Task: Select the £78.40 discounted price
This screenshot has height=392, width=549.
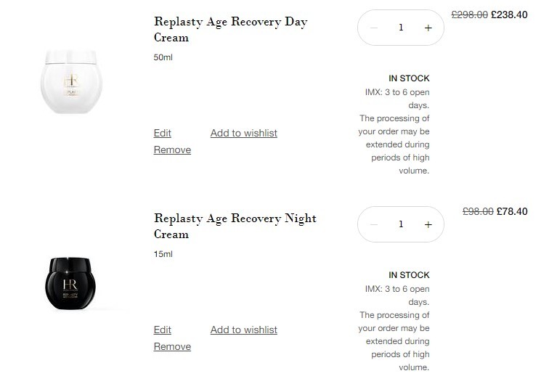Action: coord(512,211)
